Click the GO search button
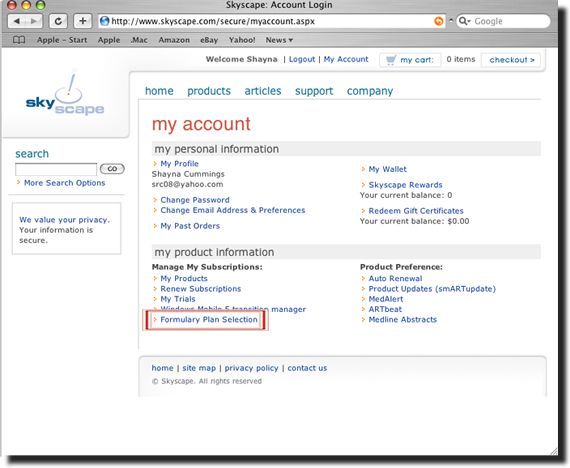 coord(112,169)
